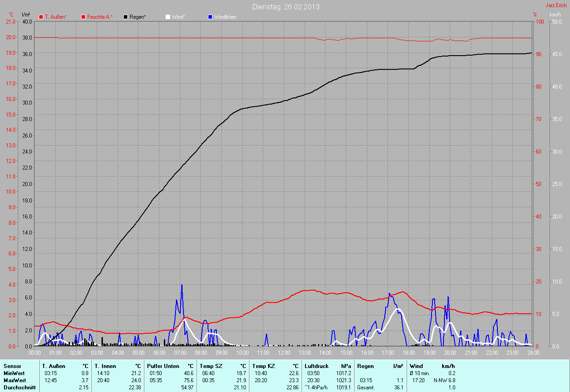
Task: Click wind max time 17:20
Action: [419, 380]
